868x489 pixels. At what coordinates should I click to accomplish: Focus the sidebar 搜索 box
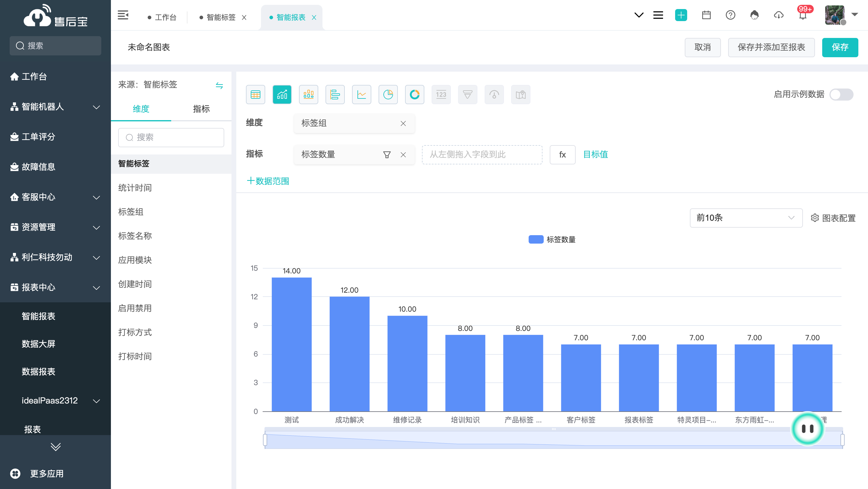[55, 46]
